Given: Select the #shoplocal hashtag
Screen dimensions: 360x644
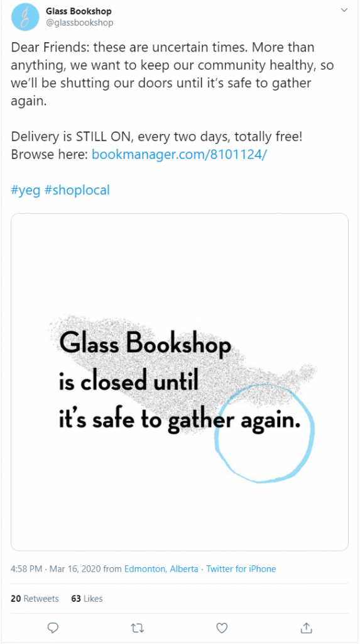Looking at the screenshot, I should (77, 191).
